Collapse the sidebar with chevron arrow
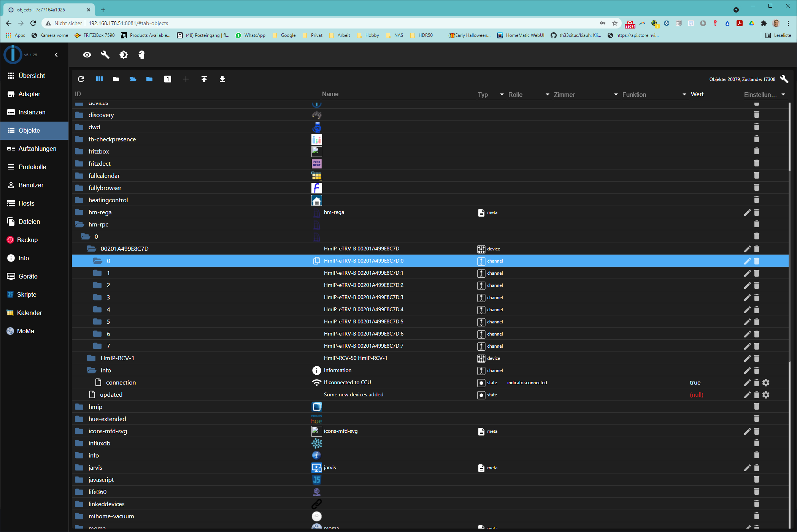 [56, 55]
